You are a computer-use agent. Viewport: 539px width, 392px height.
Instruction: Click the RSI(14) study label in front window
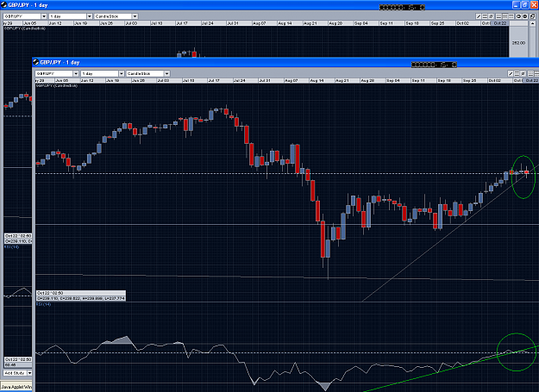click(x=44, y=304)
